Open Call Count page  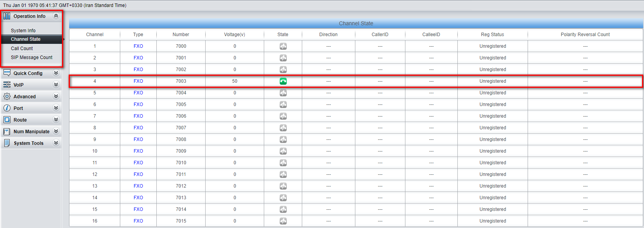(22, 49)
